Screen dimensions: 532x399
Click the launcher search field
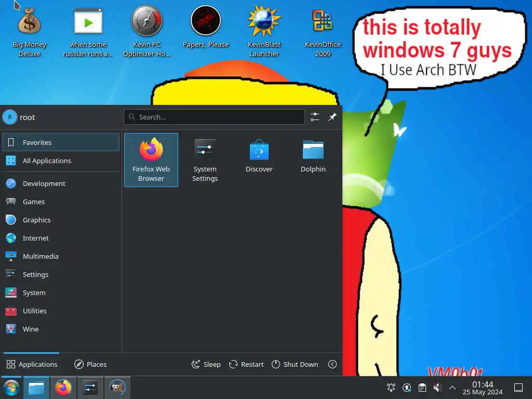click(214, 117)
